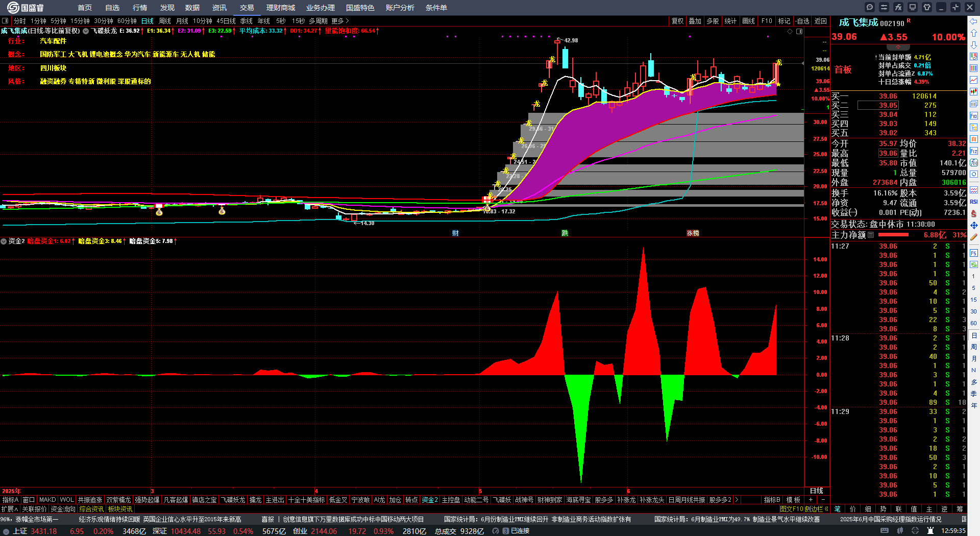
Task: Click the red dollar sign sidebar icon
Action: coord(974,213)
